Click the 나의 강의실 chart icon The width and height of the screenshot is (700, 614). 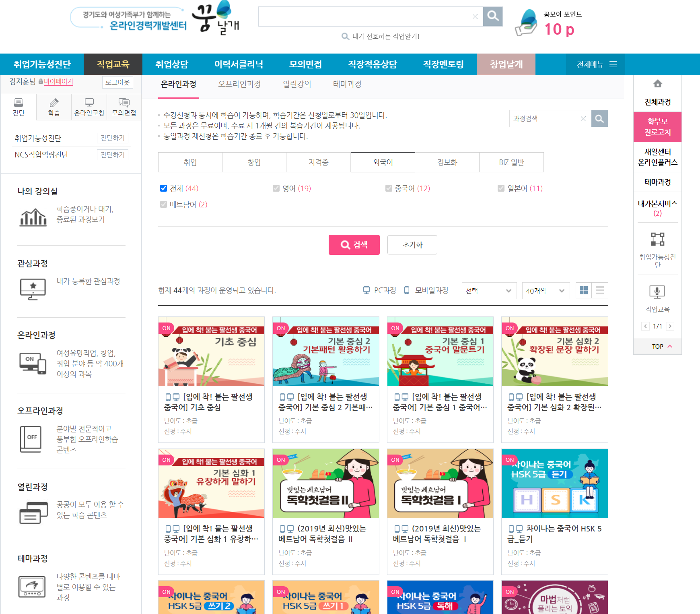[x=33, y=217]
